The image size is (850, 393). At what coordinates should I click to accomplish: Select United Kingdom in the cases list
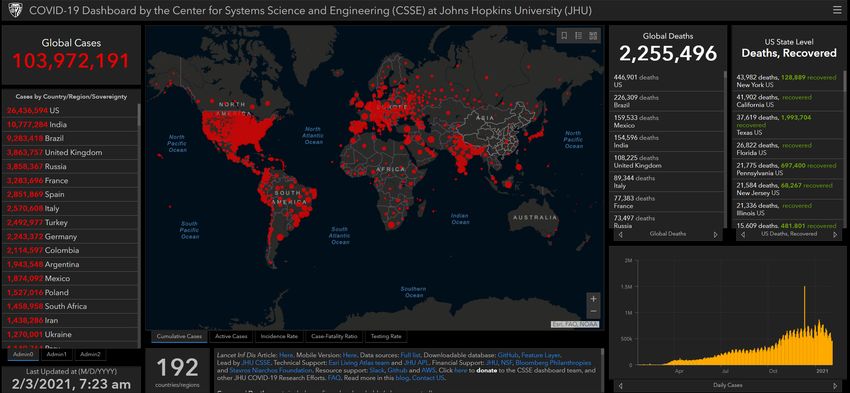(70, 152)
